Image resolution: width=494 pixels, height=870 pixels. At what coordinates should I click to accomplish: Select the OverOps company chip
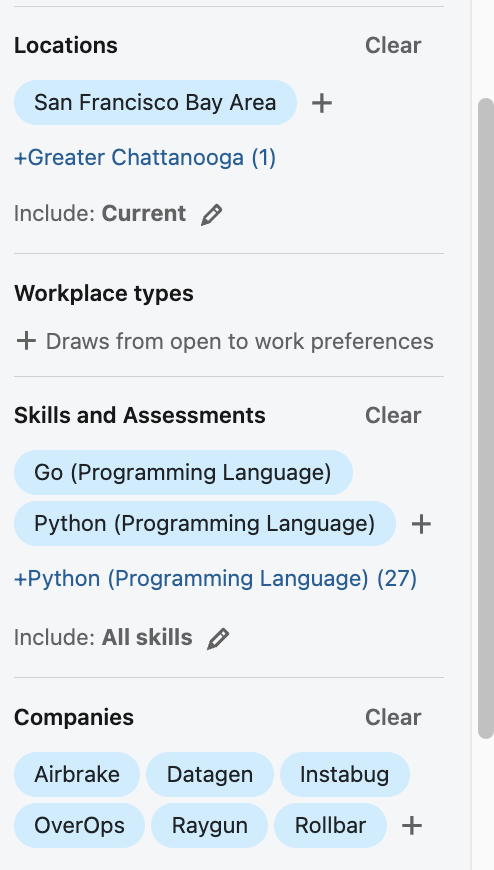point(79,826)
